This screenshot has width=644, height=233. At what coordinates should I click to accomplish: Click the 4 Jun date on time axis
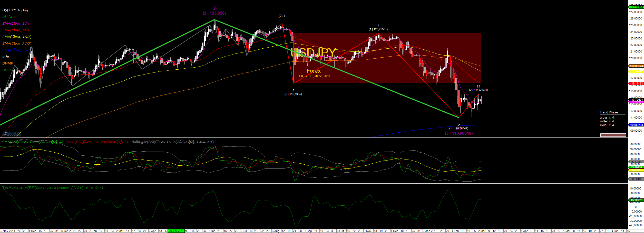pyautogui.click(x=615, y=231)
